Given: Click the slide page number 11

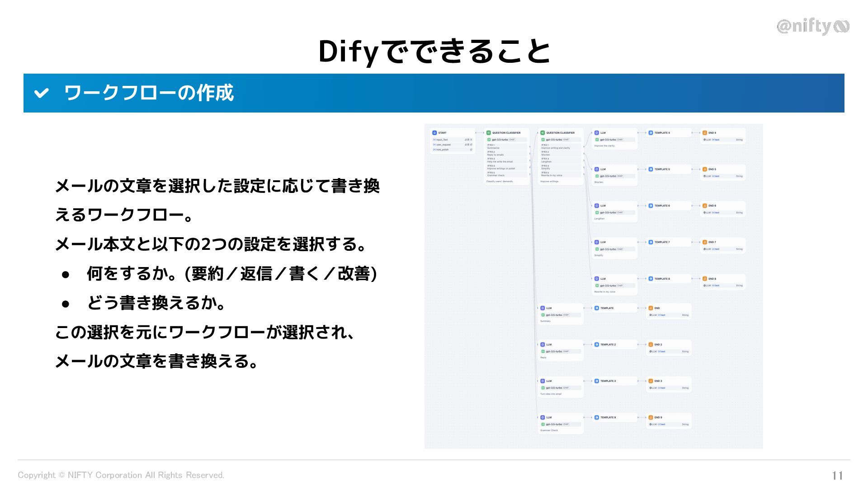Looking at the screenshot, I should [837, 475].
